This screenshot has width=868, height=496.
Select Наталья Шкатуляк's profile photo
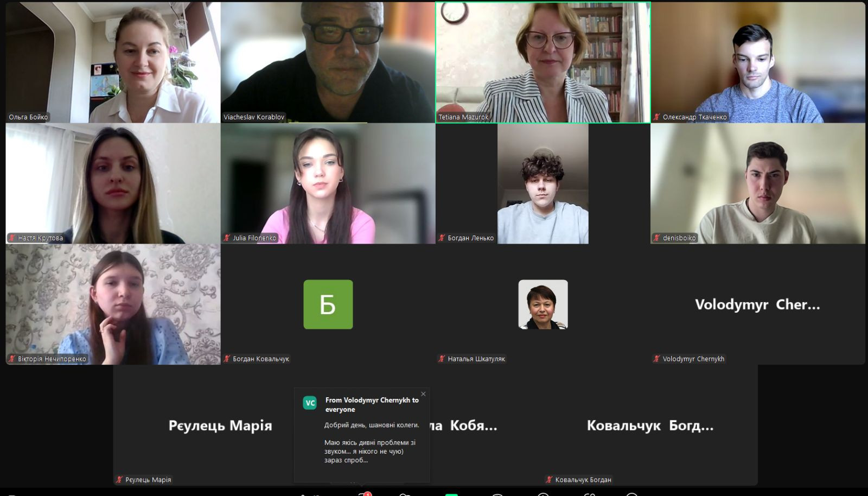(543, 304)
